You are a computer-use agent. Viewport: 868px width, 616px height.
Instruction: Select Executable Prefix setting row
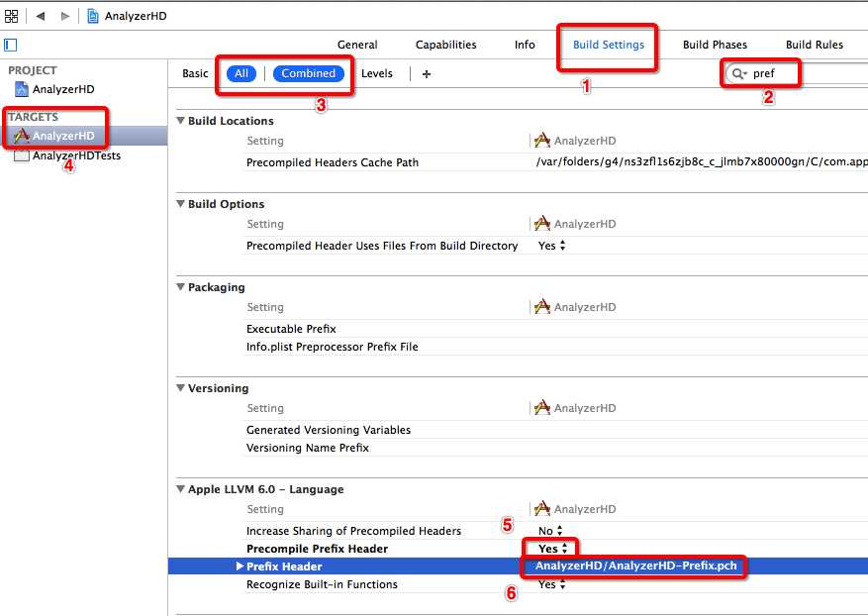point(291,329)
